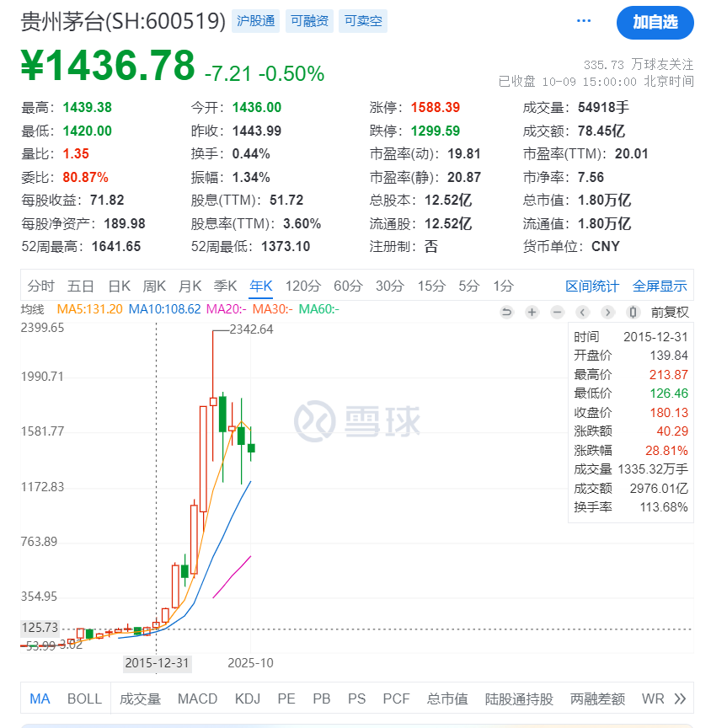Zoom in the chart with plus icon
The width and height of the screenshot is (711, 728).
coord(532,312)
